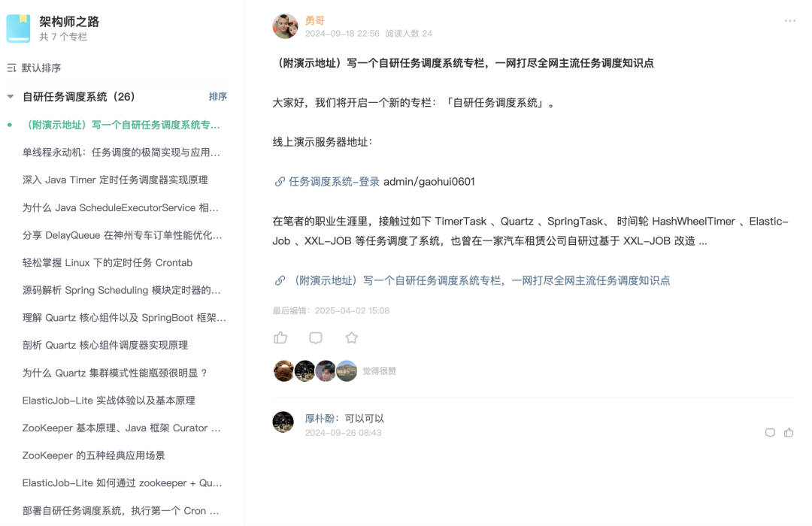Viewport: 812px width, 526px height.
Task: Open the 默认排序 sorting dropdown
Action: point(34,68)
